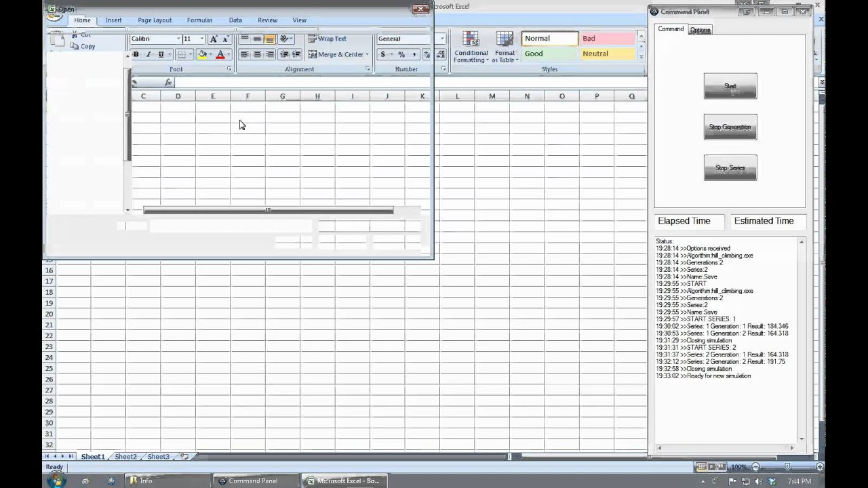
Task: Select column header M
Action: [x=492, y=96]
